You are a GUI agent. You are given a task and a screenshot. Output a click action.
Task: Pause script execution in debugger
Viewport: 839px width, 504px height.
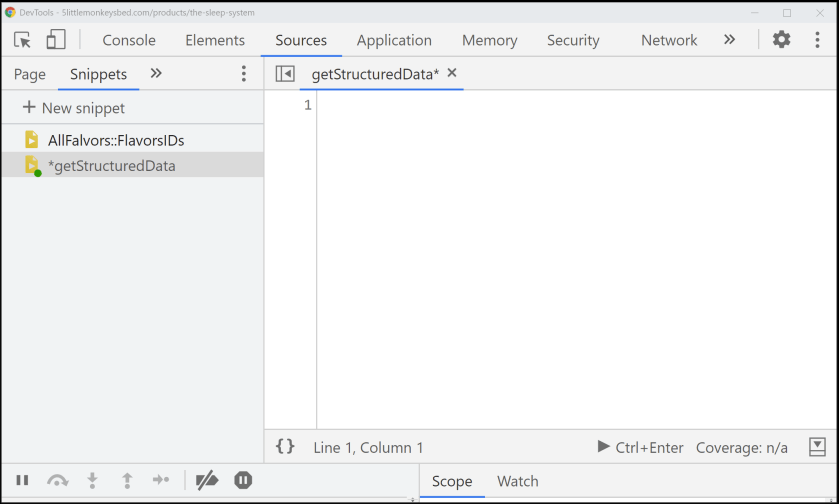pos(22,481)
